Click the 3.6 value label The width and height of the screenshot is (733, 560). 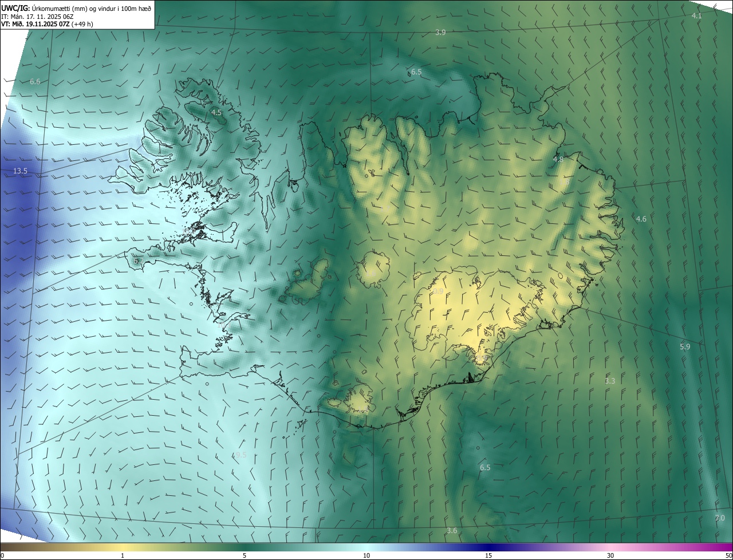(452, 531)
